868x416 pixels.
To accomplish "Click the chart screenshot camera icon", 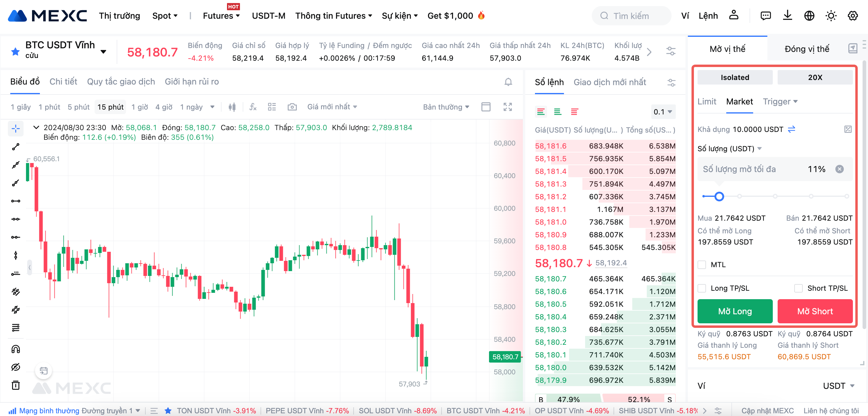I will click(x=292, y=107).
